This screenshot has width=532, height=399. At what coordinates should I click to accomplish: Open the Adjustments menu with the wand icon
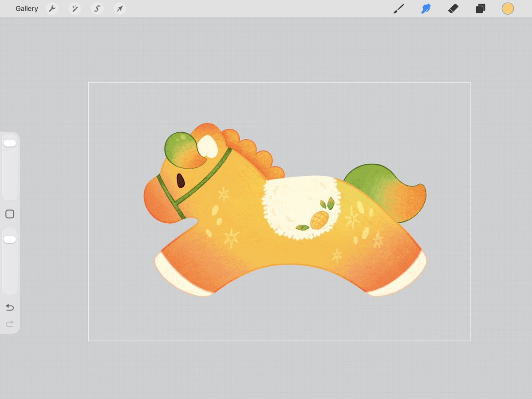point(75,8)
